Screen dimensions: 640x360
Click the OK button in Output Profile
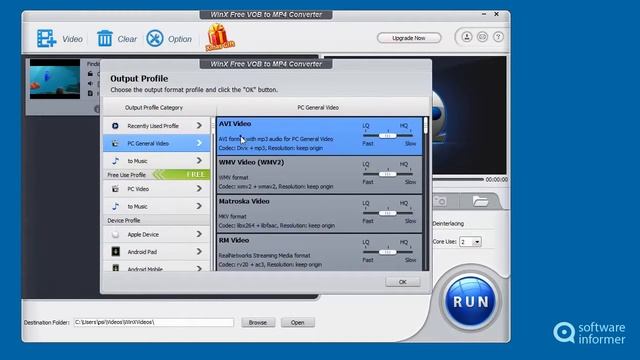402,282
